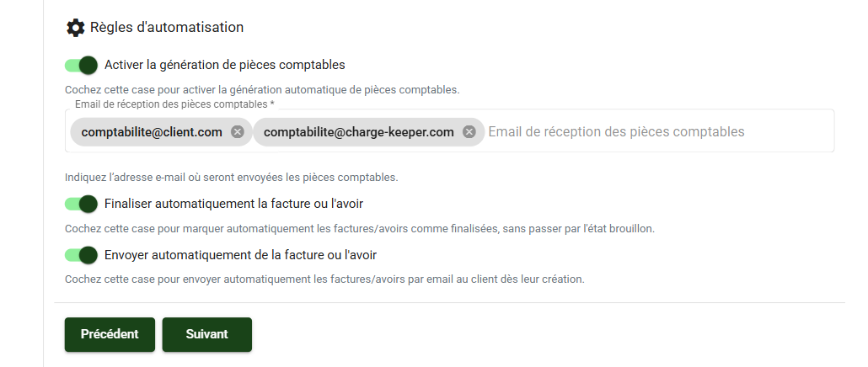
Task: Remove the comptabilite@charge-keeper.com email chip
Action: coord(469,131)
